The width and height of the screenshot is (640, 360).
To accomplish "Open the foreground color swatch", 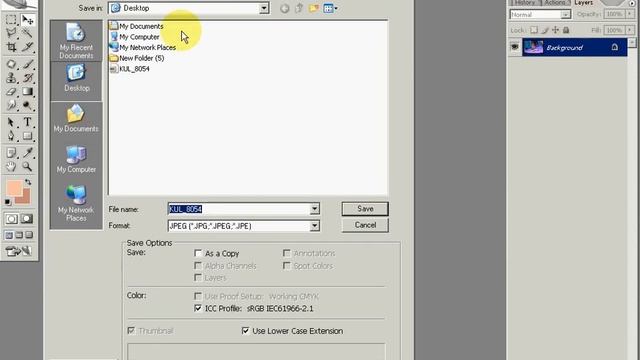I will click(x=14, y=189).
